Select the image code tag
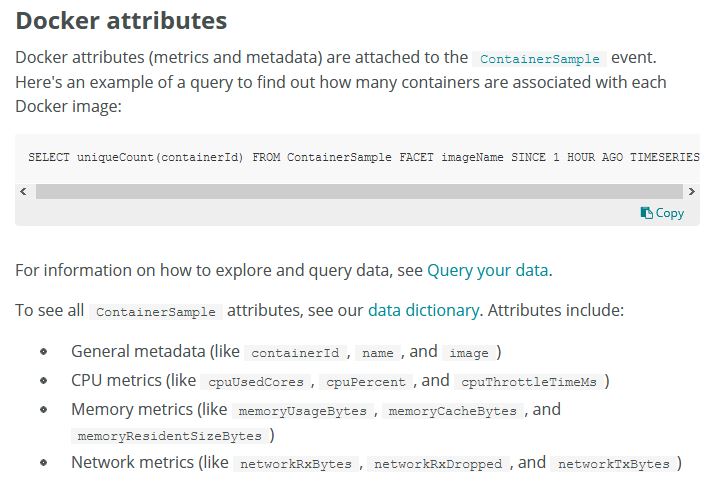 [x=469, y=353]
